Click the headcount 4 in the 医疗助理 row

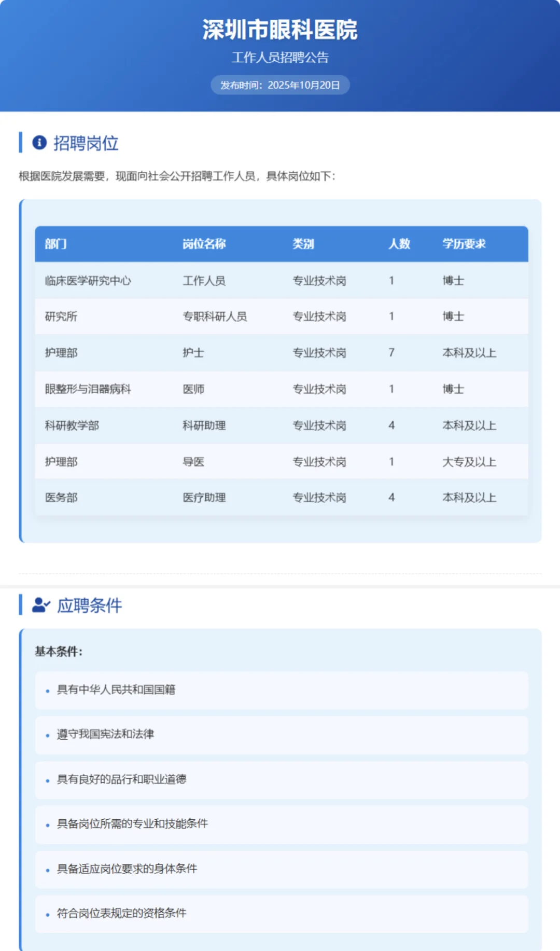point(392,498)
